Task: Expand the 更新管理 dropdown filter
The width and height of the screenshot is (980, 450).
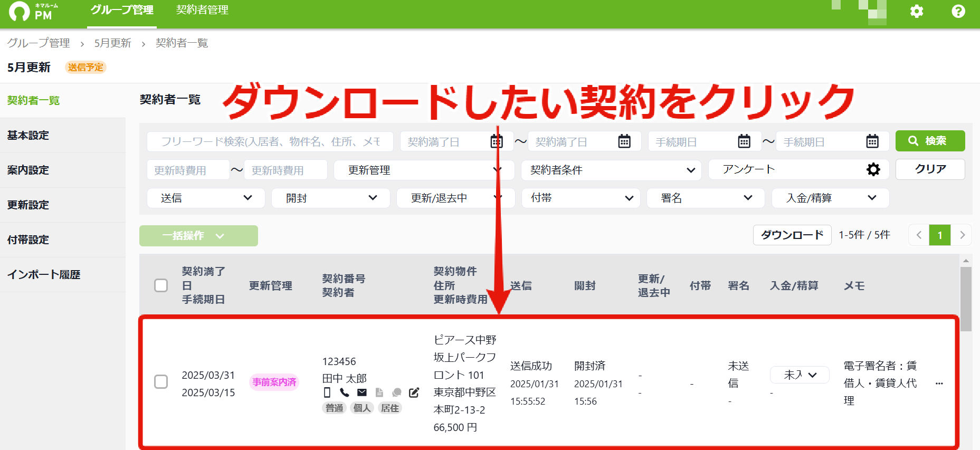Action: pos(424,170)
